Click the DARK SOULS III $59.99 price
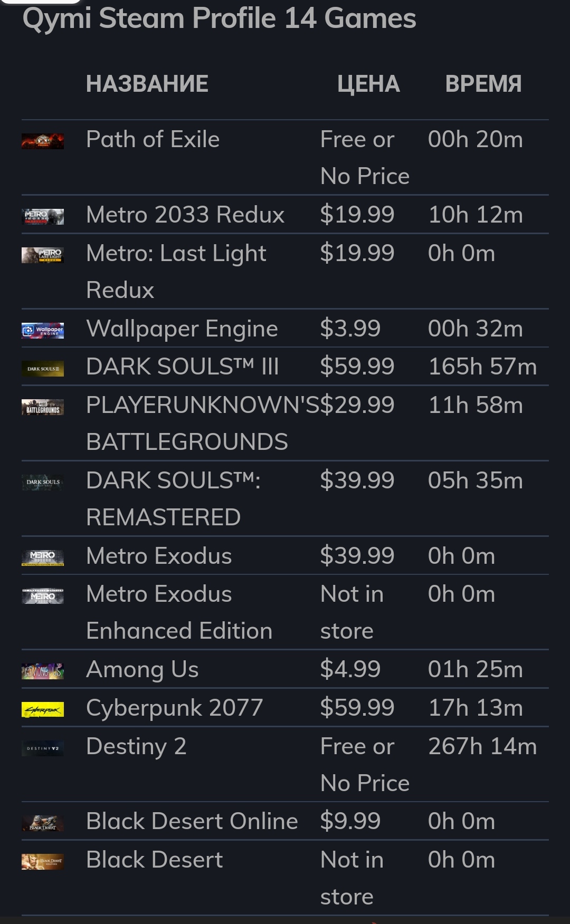 point(357,367)
